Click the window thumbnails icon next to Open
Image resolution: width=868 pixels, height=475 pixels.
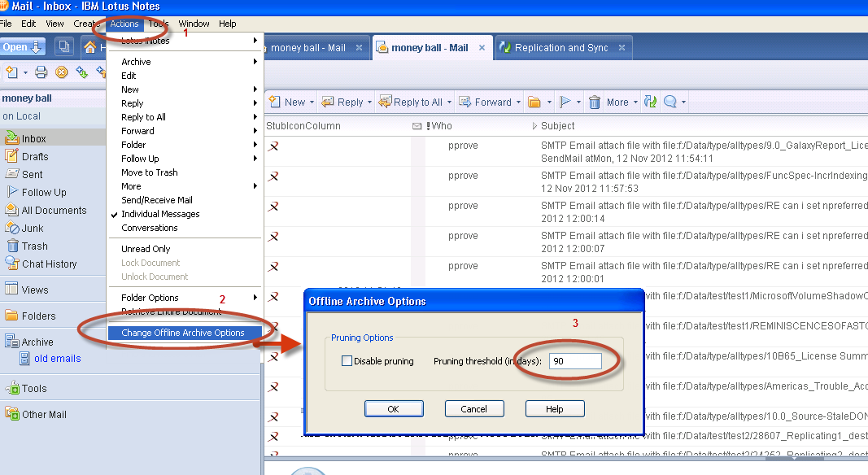click(x=64, y=47)
